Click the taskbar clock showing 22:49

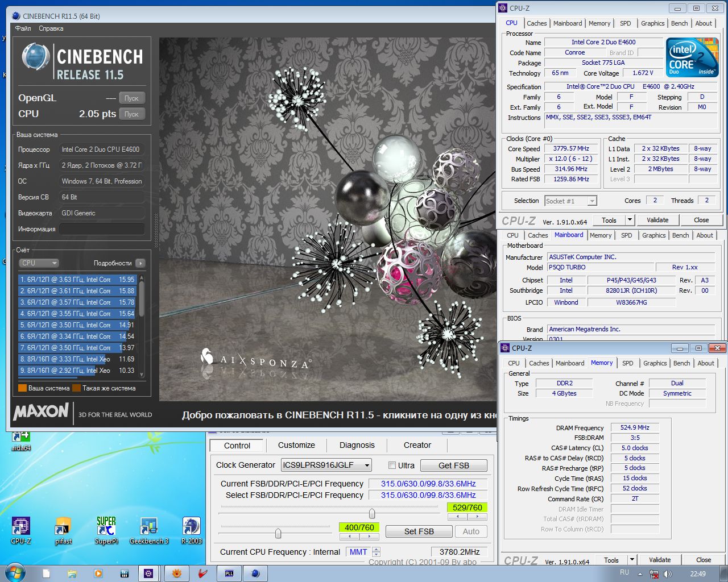click(698, 573)
